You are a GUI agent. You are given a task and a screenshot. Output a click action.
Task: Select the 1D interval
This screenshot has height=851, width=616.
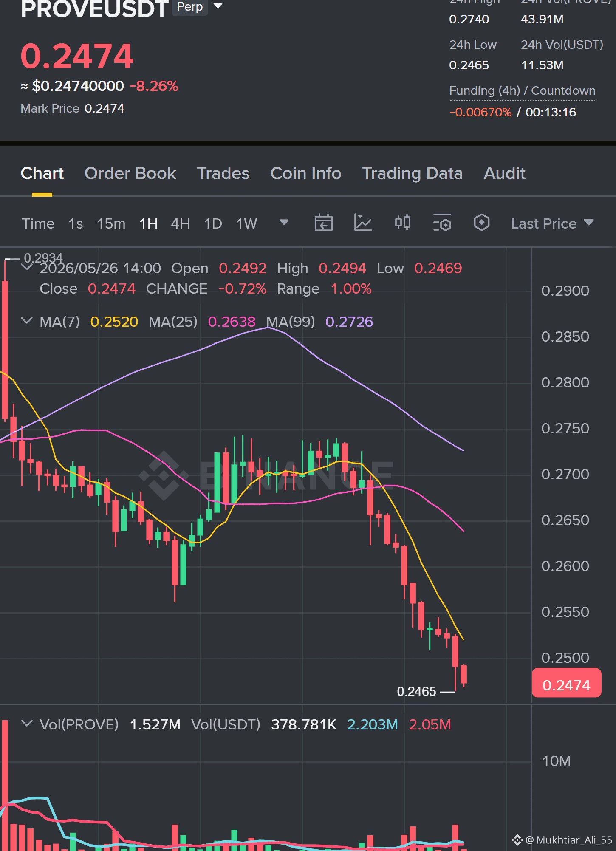213,223
